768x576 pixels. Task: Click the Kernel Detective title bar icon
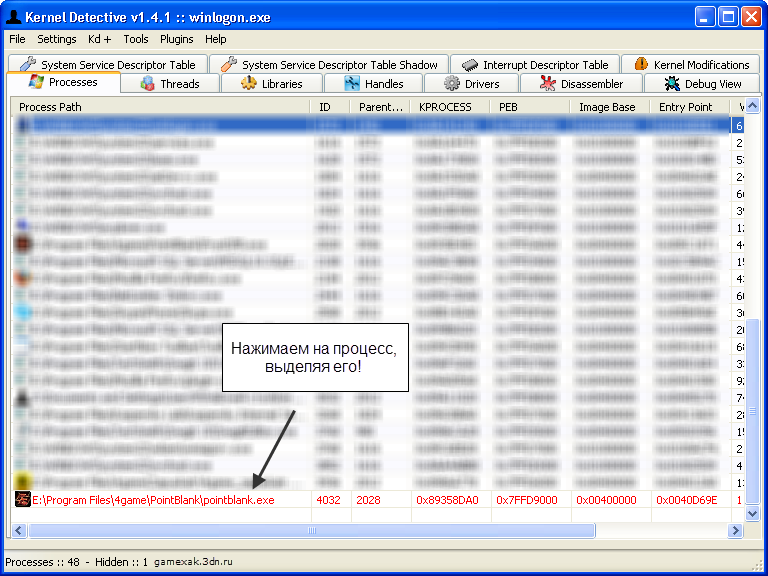tap(13, 17)
